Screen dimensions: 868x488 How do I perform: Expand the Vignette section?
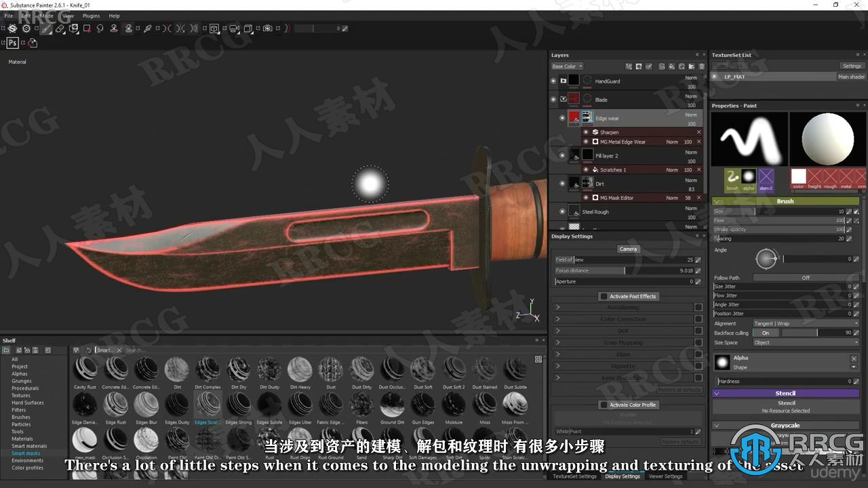coord(557,366)
